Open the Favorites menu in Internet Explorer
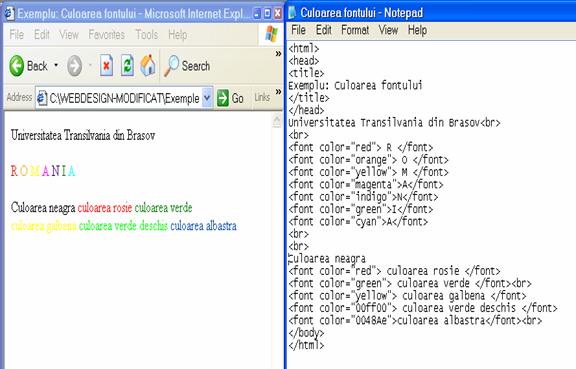The image size is (576, 369). [107, 35]
